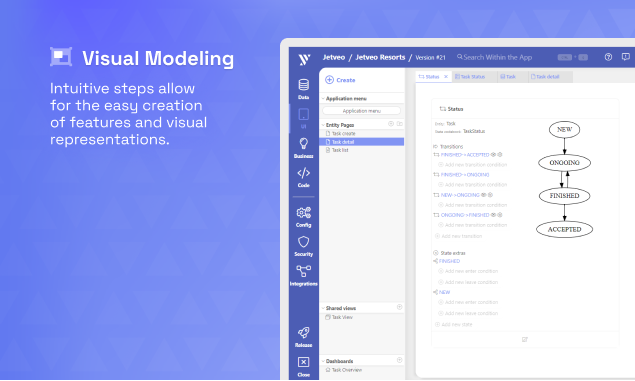This screenshot has width=635, height=381.
Task: Open the FINISHED->ONGOING transition
Action: pos(465,175)
